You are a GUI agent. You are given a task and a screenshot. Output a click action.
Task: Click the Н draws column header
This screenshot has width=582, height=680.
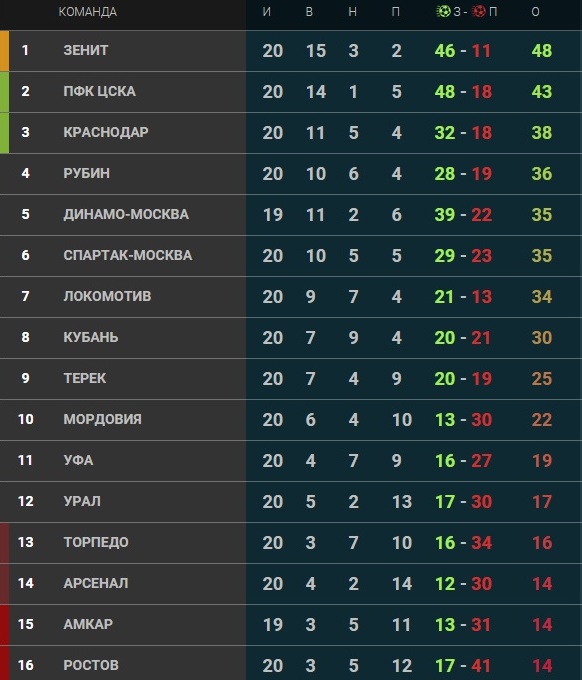tap(353, 12)
